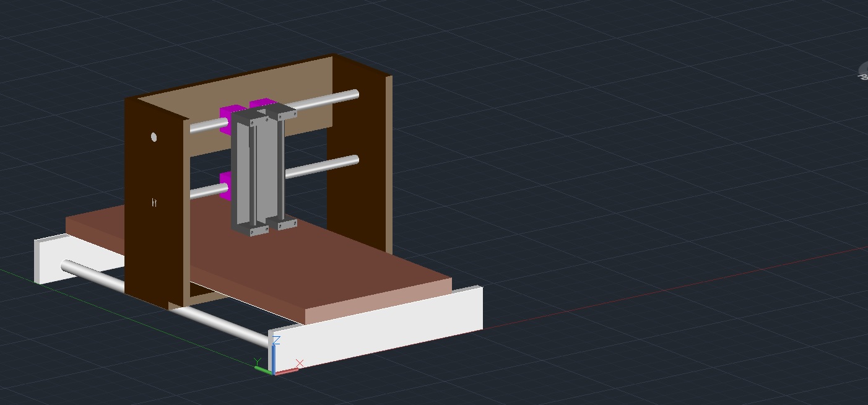Image resolution: width=868 pixels, height=405 pixels.
Task: Select the upper magenta bearing block
Action: (225, 118)
